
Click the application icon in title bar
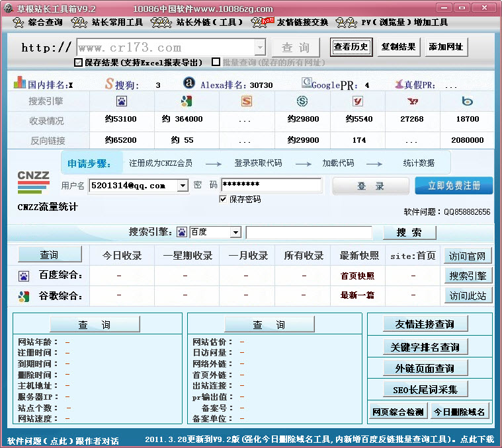coord(9,8)
